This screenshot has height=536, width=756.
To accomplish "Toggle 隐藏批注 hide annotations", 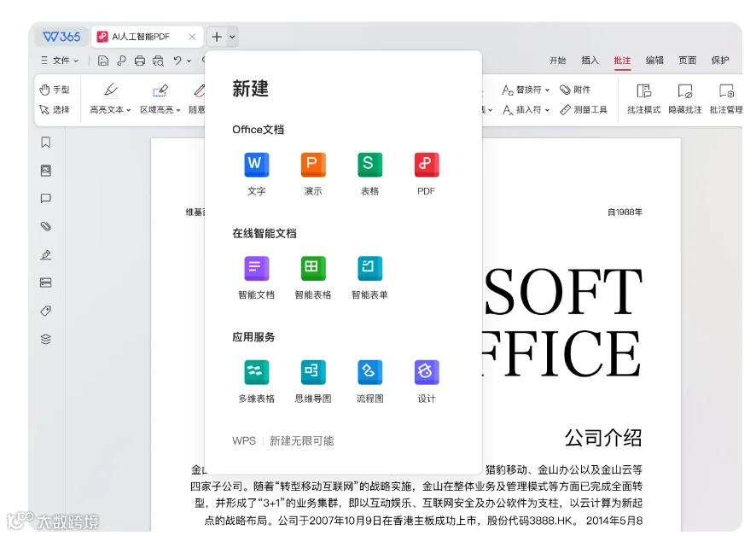I will click(684, 98).
